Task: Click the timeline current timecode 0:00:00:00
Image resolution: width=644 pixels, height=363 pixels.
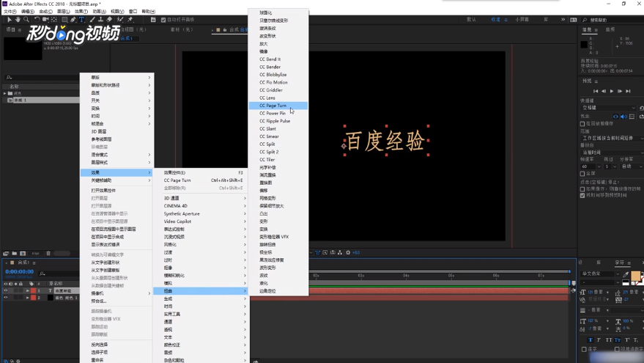Action: click(19, 272)
